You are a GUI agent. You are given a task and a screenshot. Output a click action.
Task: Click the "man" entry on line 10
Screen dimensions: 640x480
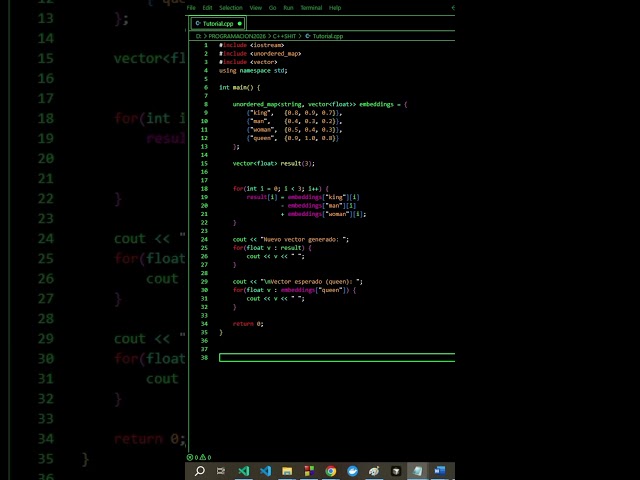point(294,121)
